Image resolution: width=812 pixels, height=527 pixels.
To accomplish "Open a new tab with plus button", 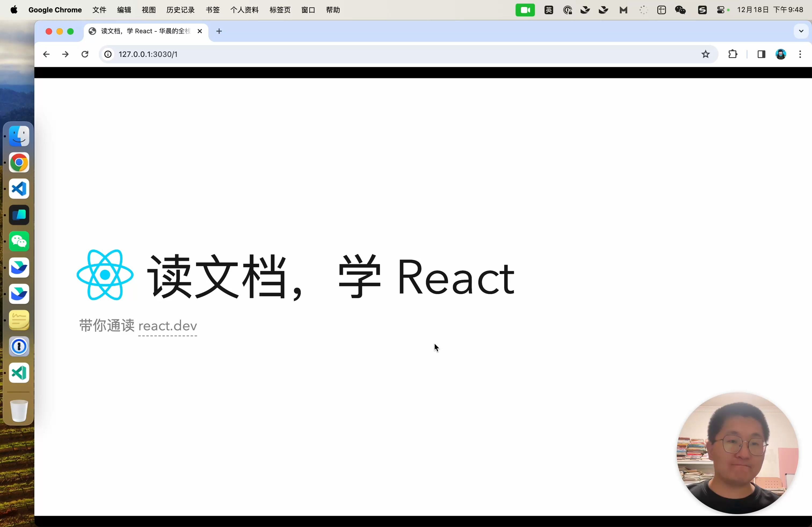I will point(219,31).
